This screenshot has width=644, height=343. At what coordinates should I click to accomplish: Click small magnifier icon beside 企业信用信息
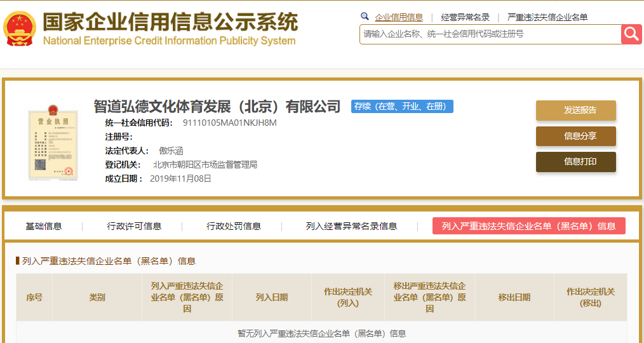click(365, 17)
